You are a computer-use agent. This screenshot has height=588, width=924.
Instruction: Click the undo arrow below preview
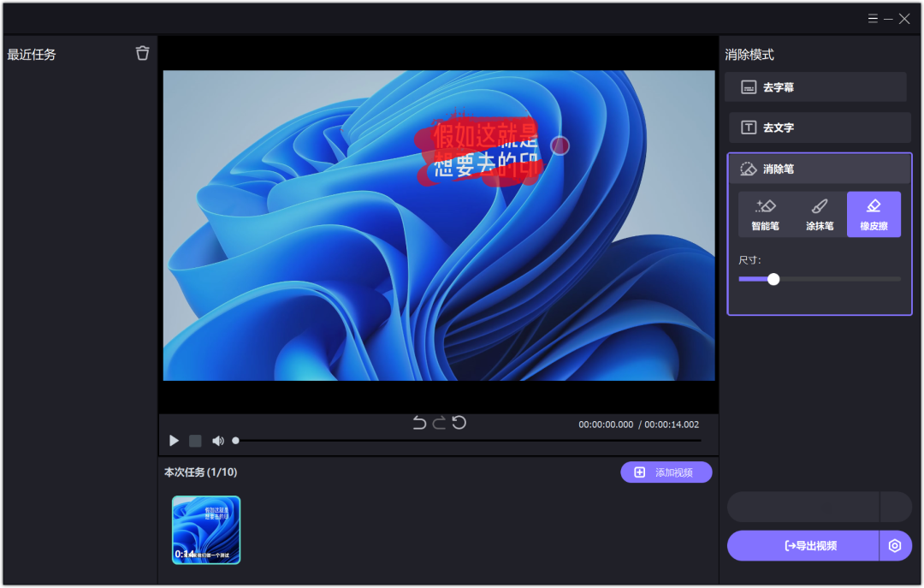pyautogui.click(x=419, y=422)
